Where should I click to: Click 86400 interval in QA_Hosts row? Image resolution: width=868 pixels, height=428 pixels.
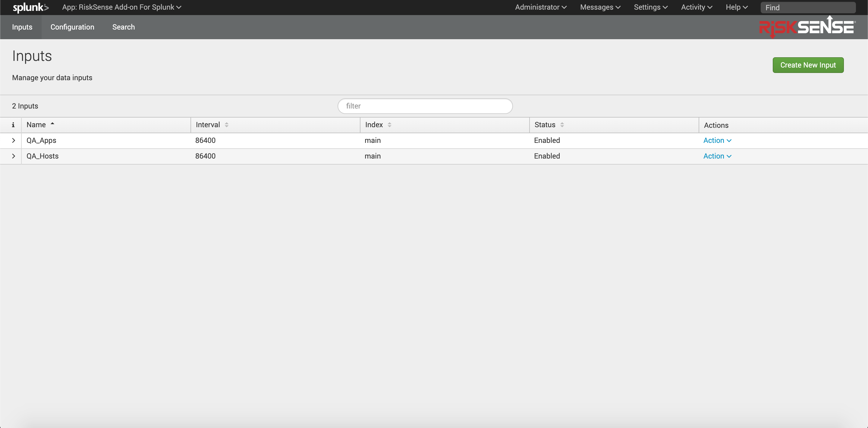tap(205, 156)
